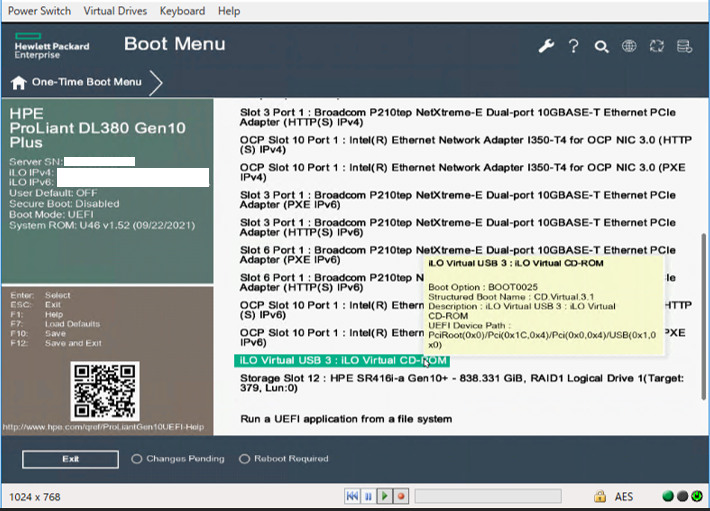Click the Secure Boot: Disabled text
This screenshot has width=710, height=511.
pyautogui.click(x=64, y=204)
